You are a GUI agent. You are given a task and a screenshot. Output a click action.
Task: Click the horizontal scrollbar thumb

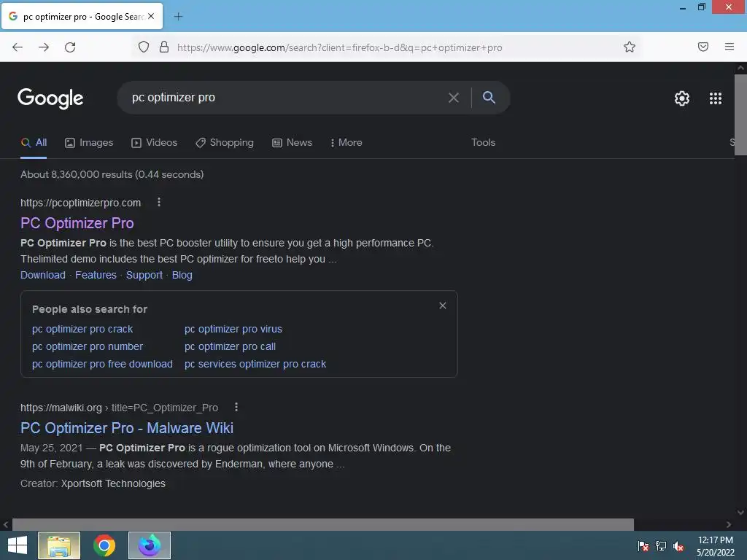point(323,524)
